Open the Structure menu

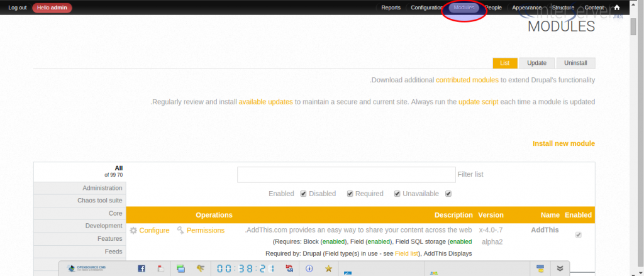coord(563,8)
